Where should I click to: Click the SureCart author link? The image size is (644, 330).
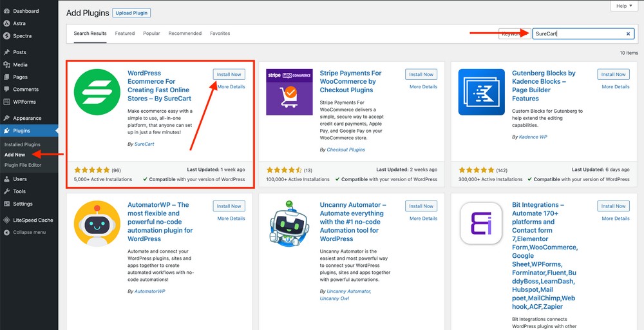click(x=144, y=144)
